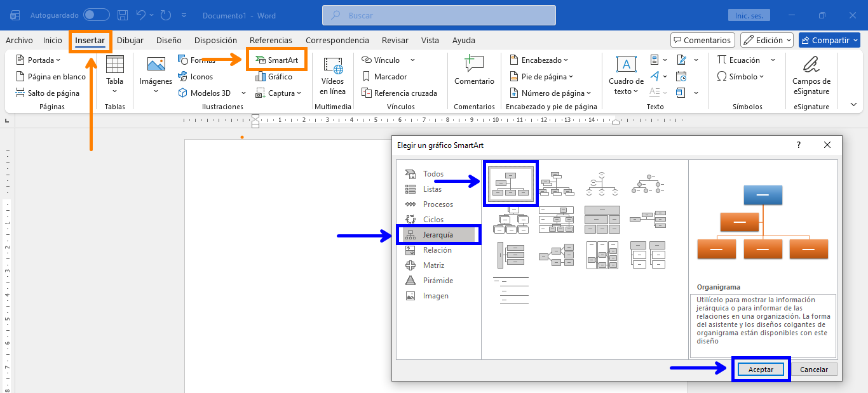
Task: Open the Ecuación dropdown arrow
Action: click(x=773, y=60)
